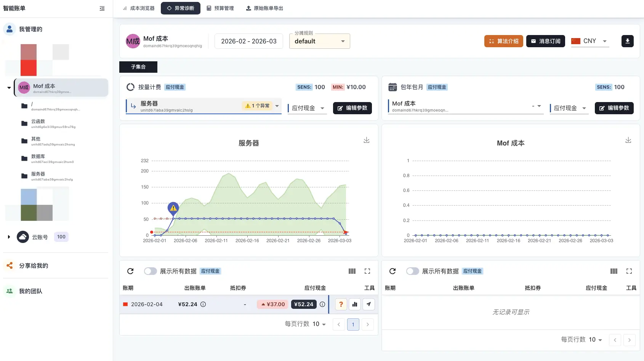Image resolution: width=644 pixels, height=361 pixels.
Task: Open the 异常诊断 anomaly details question mark icon
Action: click(x=340, y=304)
